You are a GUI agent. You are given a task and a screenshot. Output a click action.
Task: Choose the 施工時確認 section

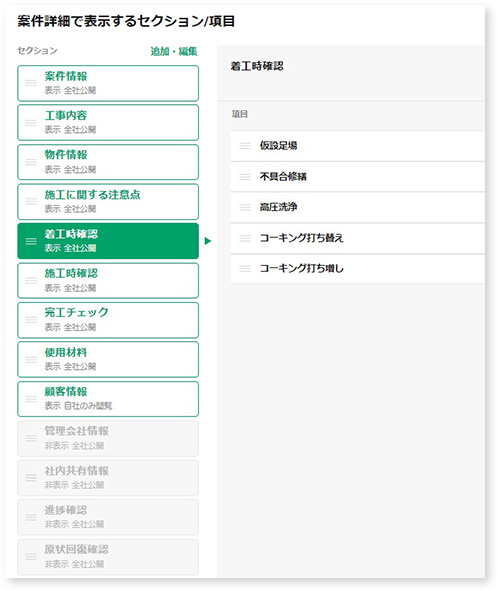tap(108, 280)
